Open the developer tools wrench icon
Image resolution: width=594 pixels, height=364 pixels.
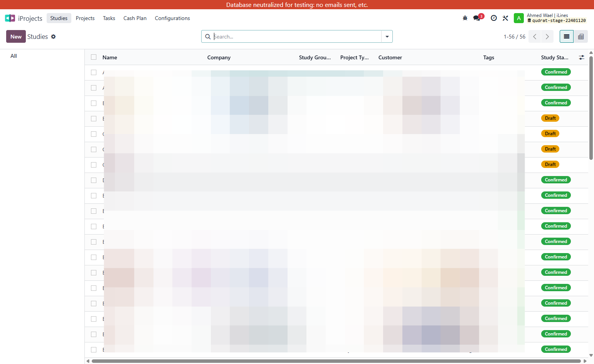pyautogui.click(x=505, y=18)
